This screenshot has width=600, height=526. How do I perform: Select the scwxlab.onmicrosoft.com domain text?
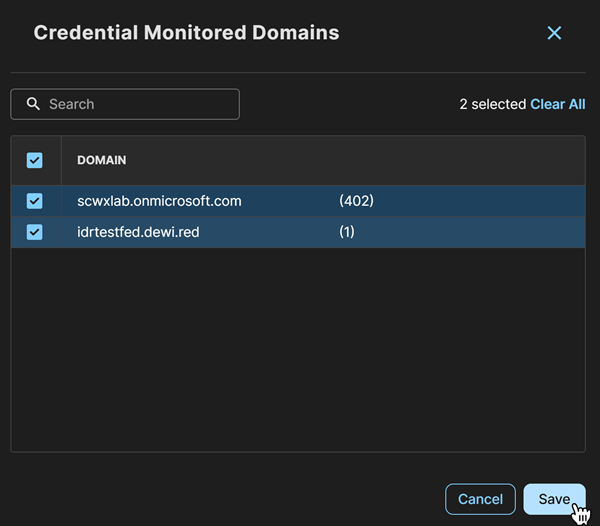tap(159, 201)
